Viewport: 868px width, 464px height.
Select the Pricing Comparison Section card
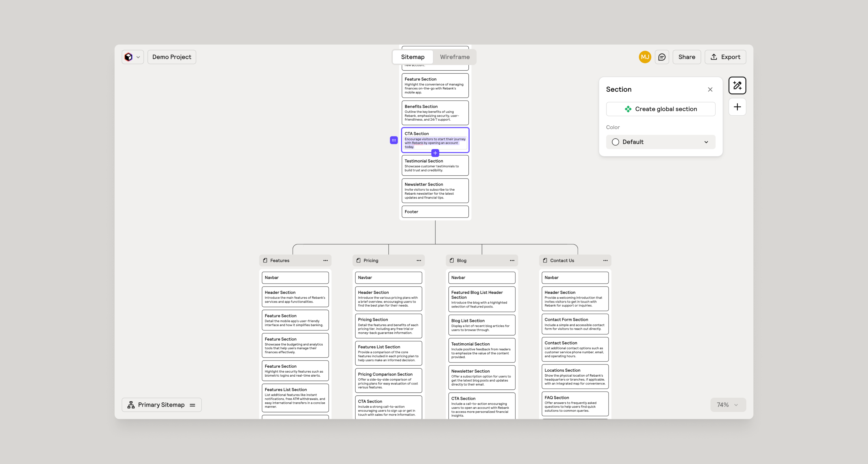(x=389, y=380)
